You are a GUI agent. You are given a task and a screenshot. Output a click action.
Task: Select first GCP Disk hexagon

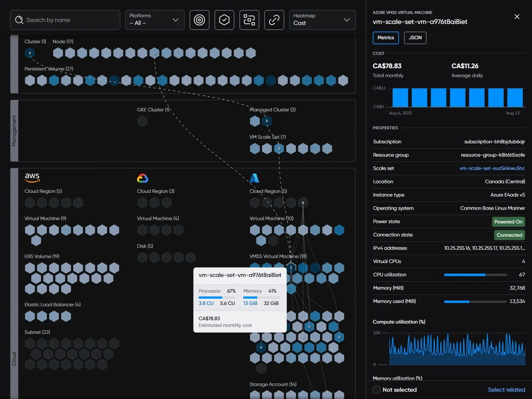pos(142,257)
